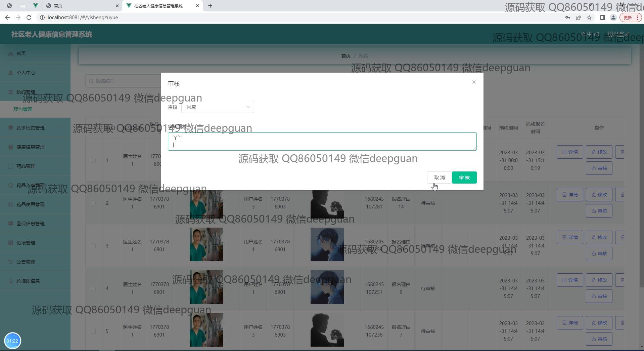The width and height of the screenshot is (644, 351).
Task: Expand 就诊历史管理 sidebar menu
Action: (x=35, y=128)
